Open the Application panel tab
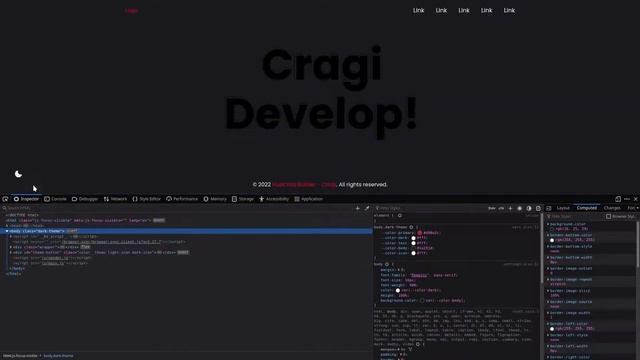 [309, 199]
